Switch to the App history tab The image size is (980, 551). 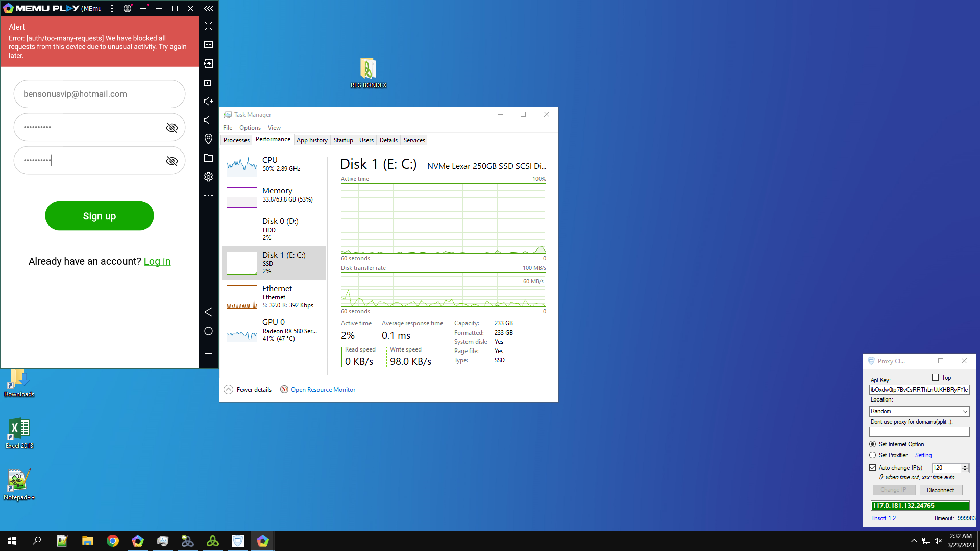[312, 140]
